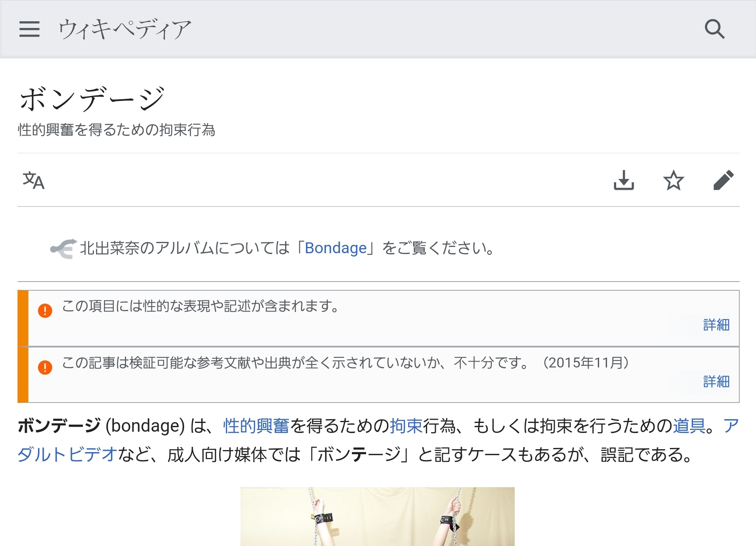Click the download article icon
This screenshot has height=546, width=756.
coord(624,180)
